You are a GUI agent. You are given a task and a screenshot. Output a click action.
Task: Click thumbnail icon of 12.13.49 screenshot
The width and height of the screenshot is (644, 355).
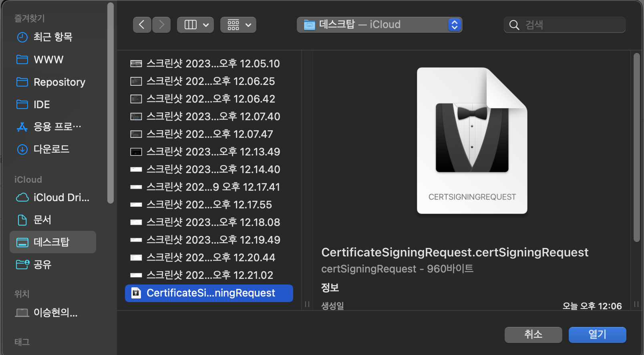point(136,152)
